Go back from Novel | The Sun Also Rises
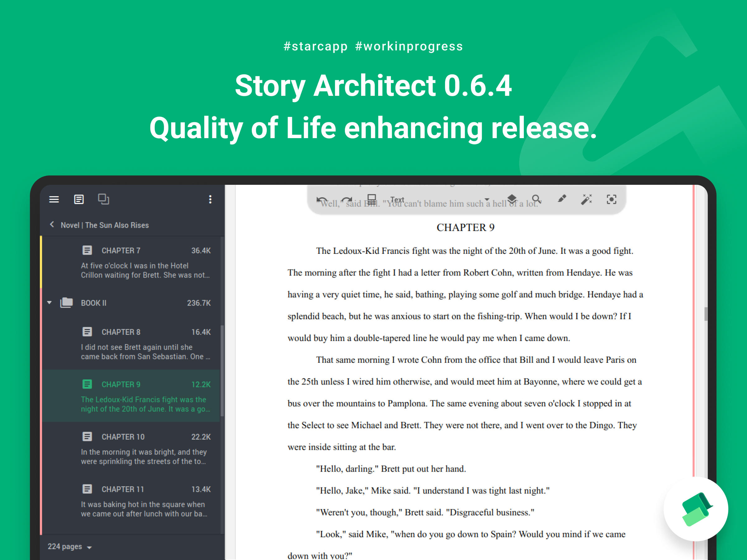747x560 pixels. 52,225
